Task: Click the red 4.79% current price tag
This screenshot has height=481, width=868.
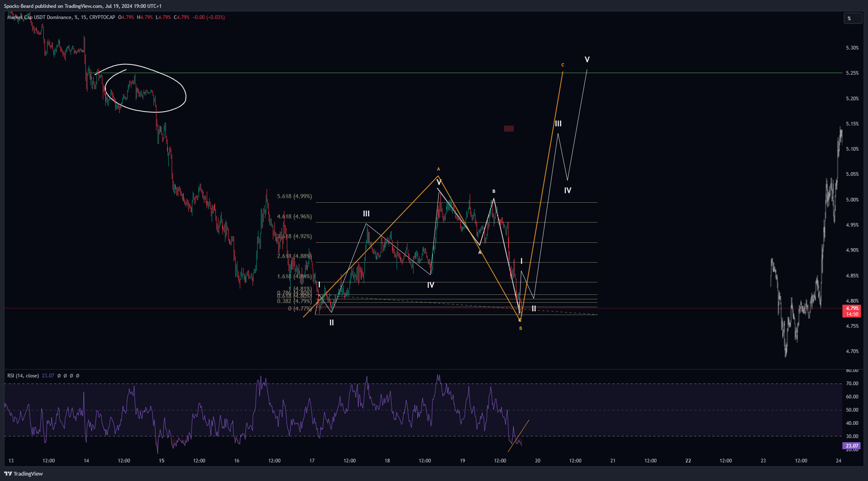Action: tap(851, 308)
